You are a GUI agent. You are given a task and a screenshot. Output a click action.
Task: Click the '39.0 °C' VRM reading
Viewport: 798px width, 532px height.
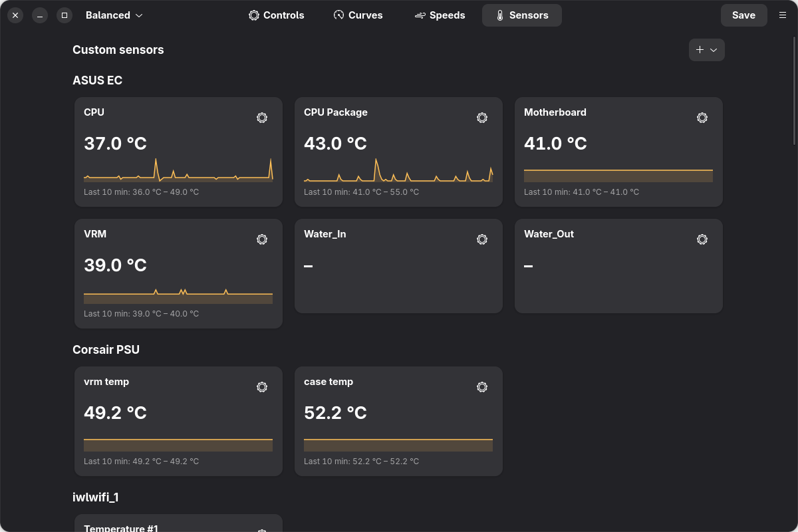tap(116, 265)
